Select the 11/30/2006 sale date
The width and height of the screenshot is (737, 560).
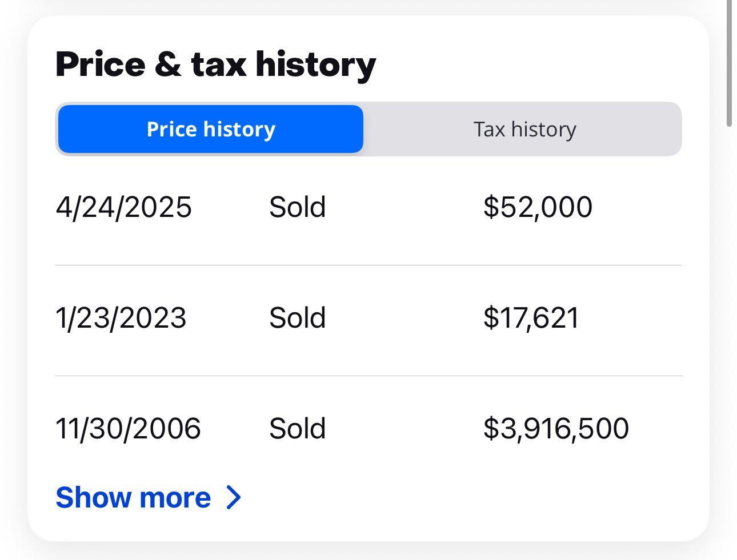pos(128,428)
